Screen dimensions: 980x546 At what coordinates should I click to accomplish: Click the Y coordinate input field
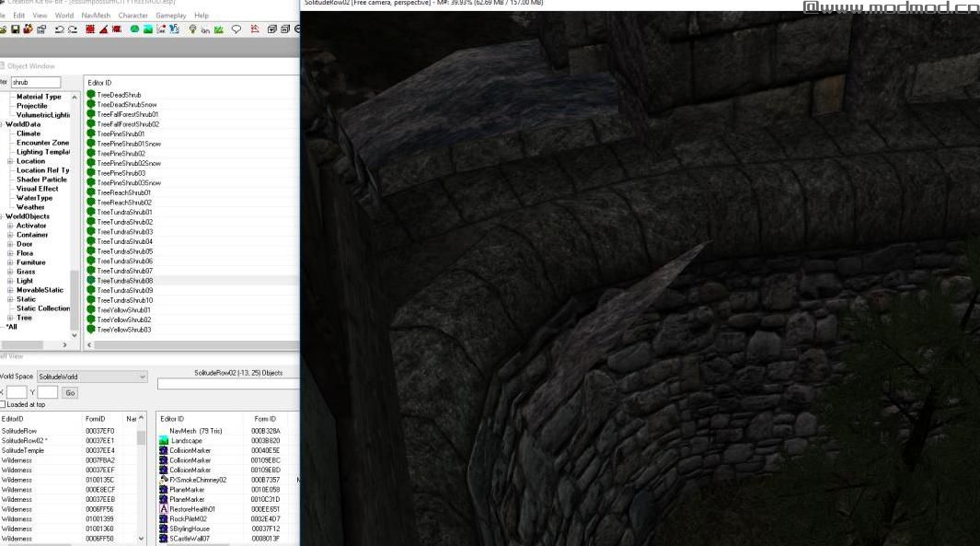click(48, 393)
